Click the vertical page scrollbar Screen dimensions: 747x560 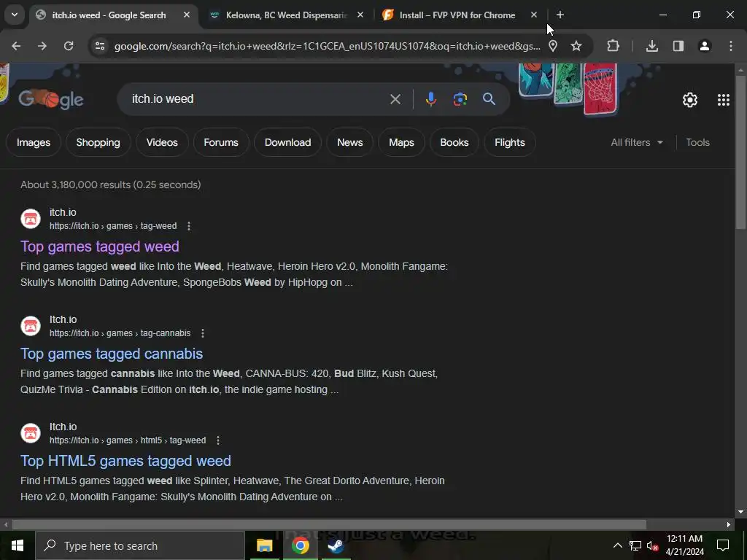pos(741,152)
